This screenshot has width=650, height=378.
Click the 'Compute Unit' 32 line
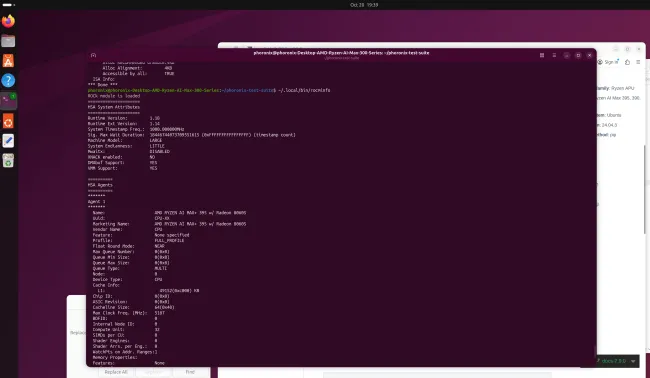pos(126,330)
